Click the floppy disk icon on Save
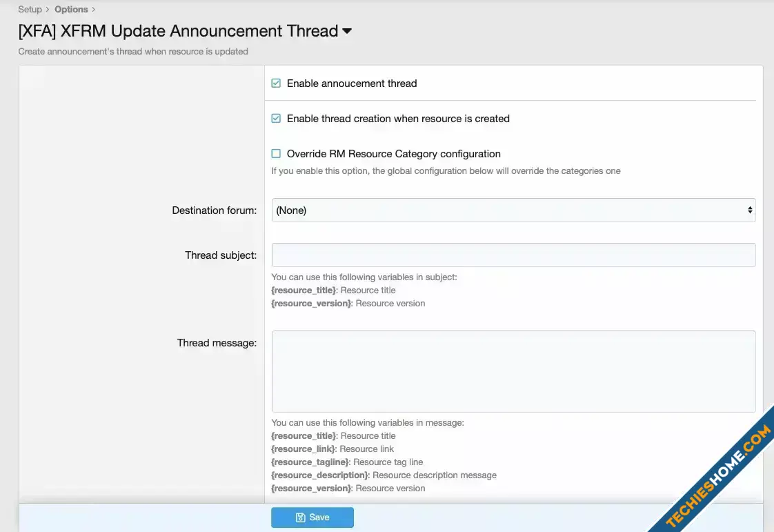The image size is (774, 532). click(301, 518)
